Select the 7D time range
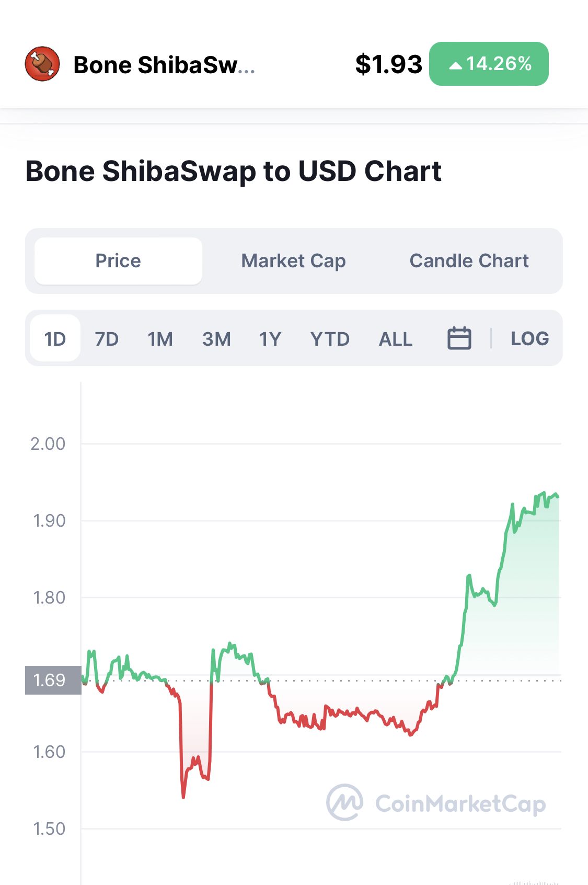This screenshot has width=588, height=885. (x=107, y=339)
